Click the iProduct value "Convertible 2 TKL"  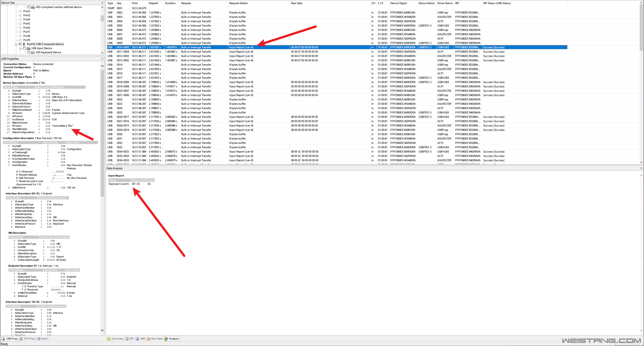62,126
